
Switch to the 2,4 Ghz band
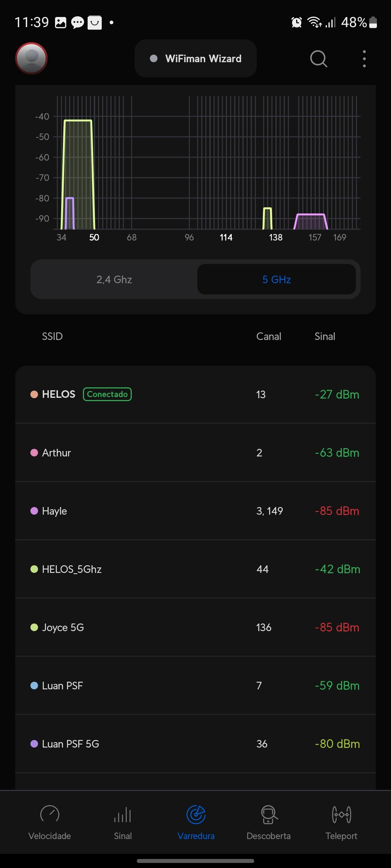(114, 280)
